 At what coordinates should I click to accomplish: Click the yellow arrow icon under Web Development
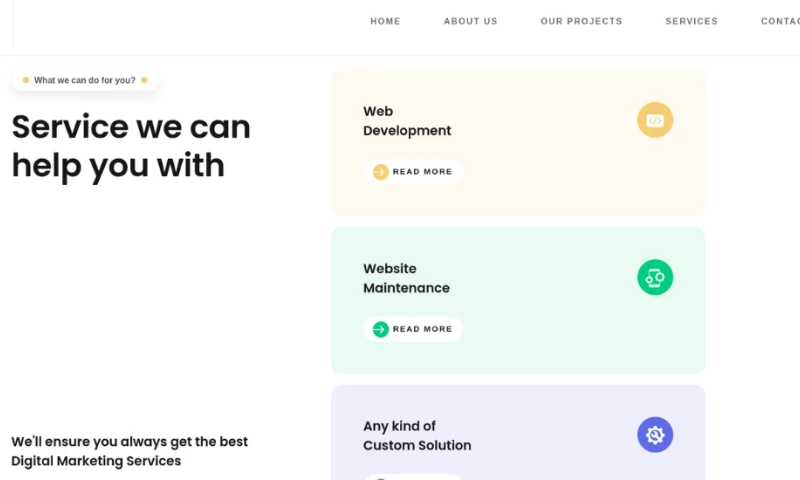coord(380,172)
